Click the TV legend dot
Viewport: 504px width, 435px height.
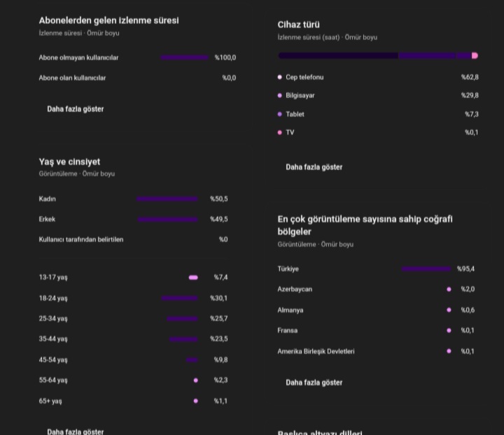pyautogui.click(x=279, y=132)
